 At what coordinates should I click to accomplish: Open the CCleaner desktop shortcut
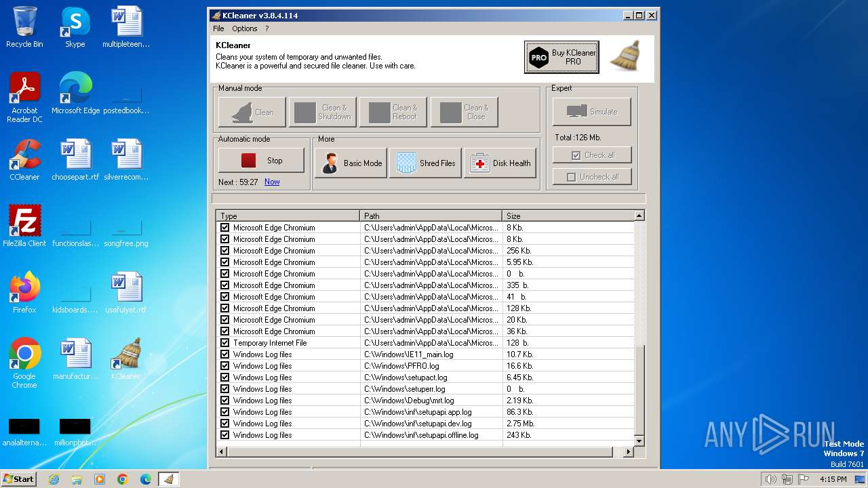[x=24, y=160]
